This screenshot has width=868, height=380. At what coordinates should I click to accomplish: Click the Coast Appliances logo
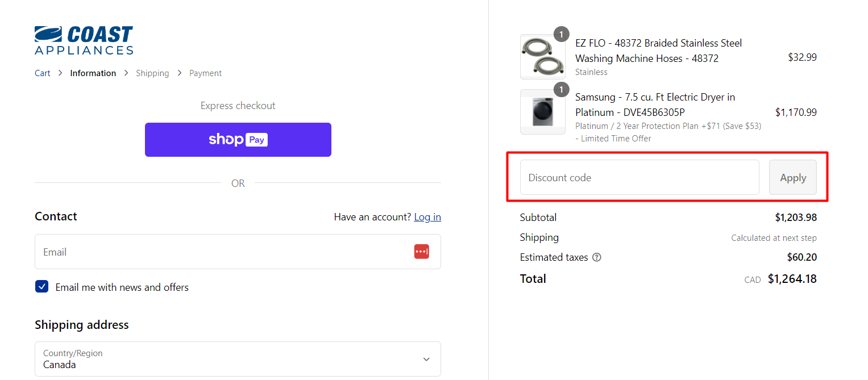84,40
